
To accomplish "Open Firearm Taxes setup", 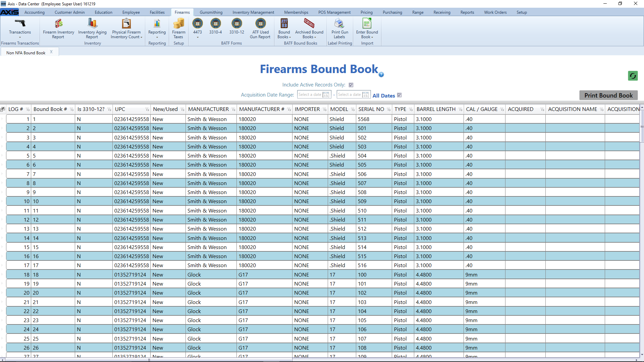I will click(178, 28).
